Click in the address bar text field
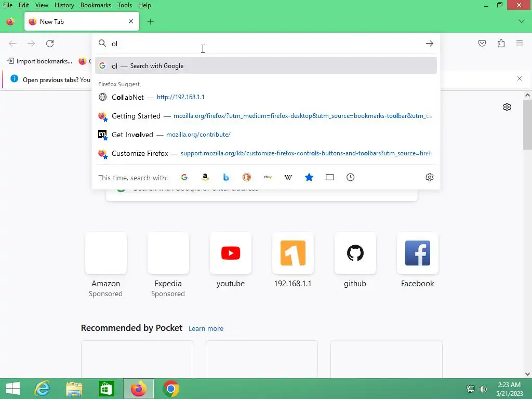532x399 pixels. (x=267, y=44)
